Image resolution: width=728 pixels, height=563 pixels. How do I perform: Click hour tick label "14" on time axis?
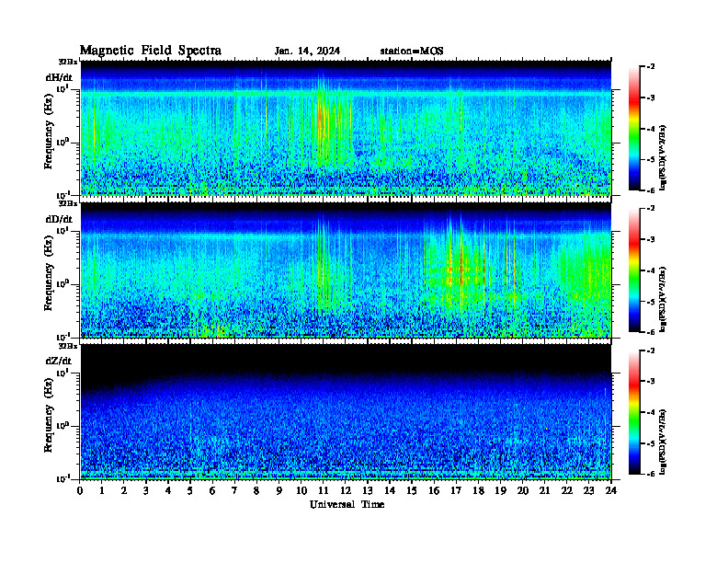tap(390, 491)
